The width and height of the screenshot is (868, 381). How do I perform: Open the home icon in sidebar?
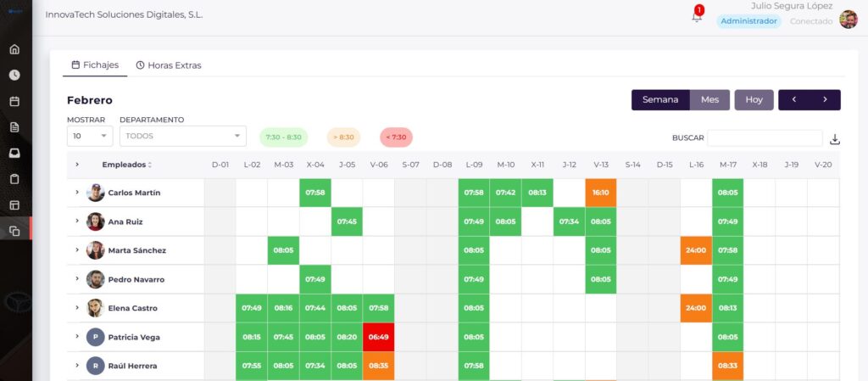point(14,49)
